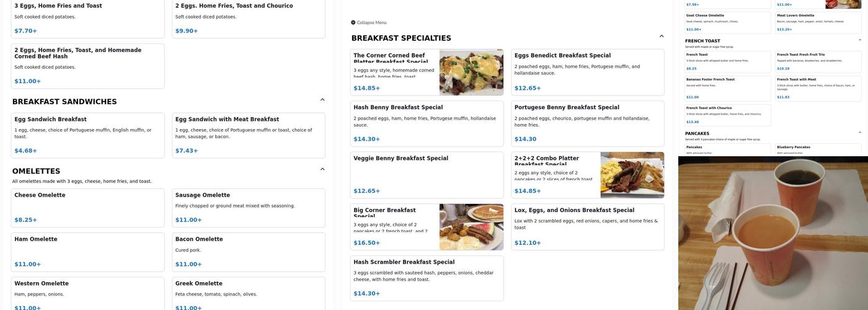
Task: Click the Collapse Menu circle icon
Action: coord(353,22)
